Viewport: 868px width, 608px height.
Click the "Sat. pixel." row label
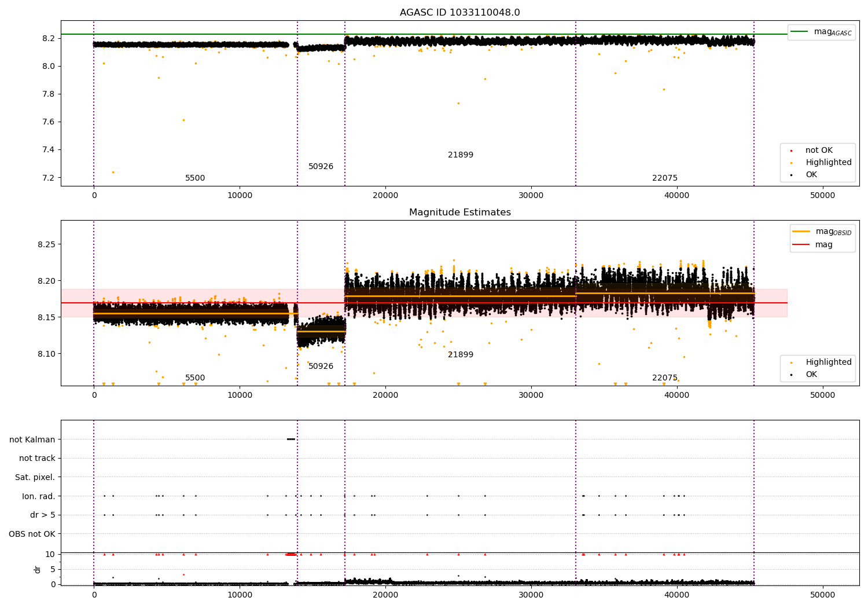pos(35,477)
